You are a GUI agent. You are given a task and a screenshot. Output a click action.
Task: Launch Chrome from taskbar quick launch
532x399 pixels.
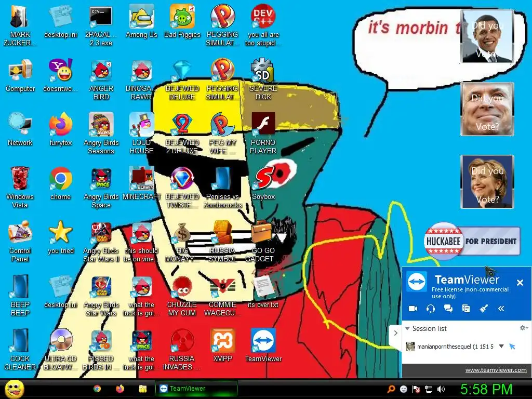pyautogui.click(x=97, y=389)
